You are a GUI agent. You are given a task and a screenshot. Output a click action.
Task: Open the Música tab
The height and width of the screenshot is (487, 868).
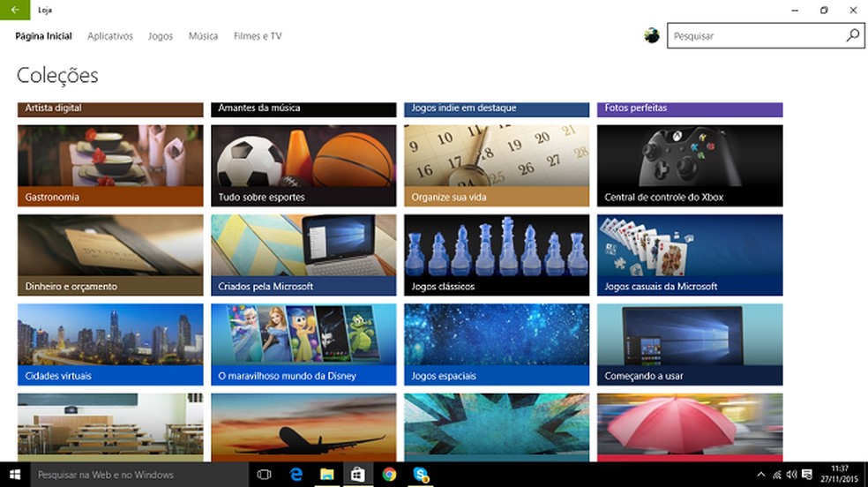(203, 36)
